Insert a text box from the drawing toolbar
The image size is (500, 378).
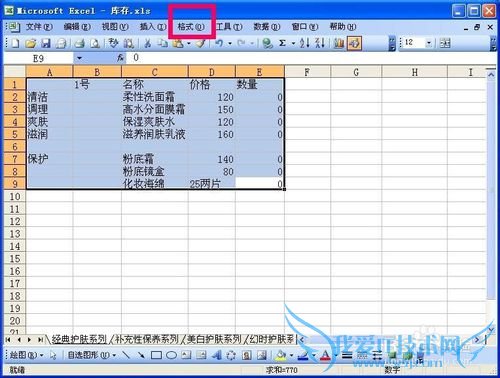(186, 355)
